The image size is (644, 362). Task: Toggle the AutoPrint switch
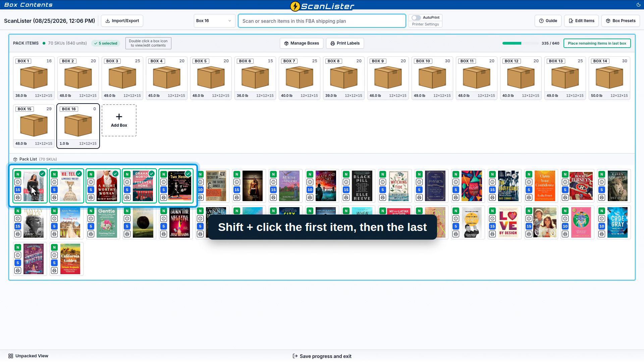point(416,17)
